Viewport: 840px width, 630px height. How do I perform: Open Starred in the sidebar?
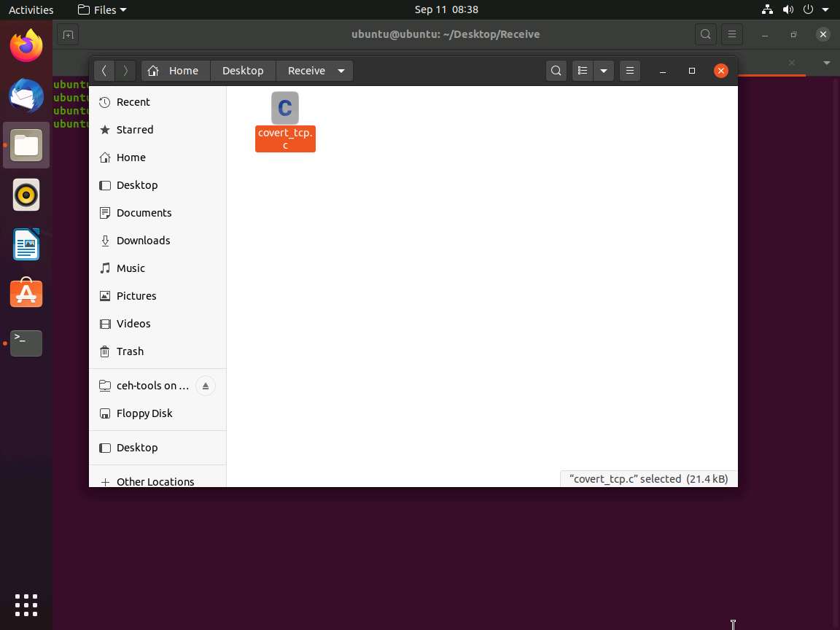click(x=157, y=130)
